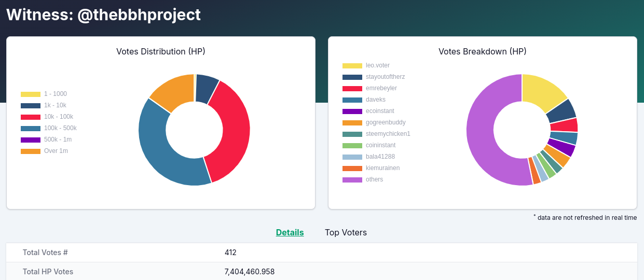Hide the 'others' legend series
This screenshot has width=644, height=280.
click(363, 179)
